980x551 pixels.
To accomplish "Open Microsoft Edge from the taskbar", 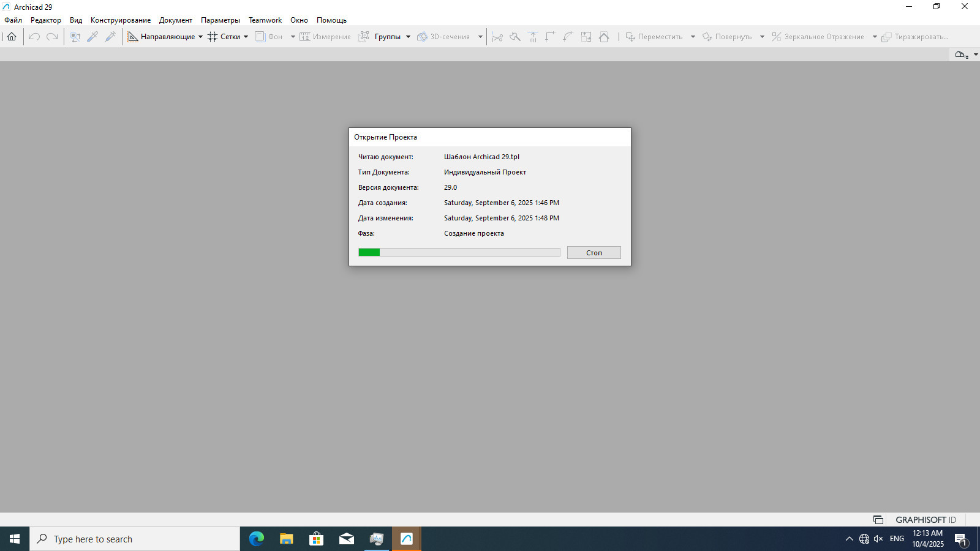I will [x=256, y=539].
